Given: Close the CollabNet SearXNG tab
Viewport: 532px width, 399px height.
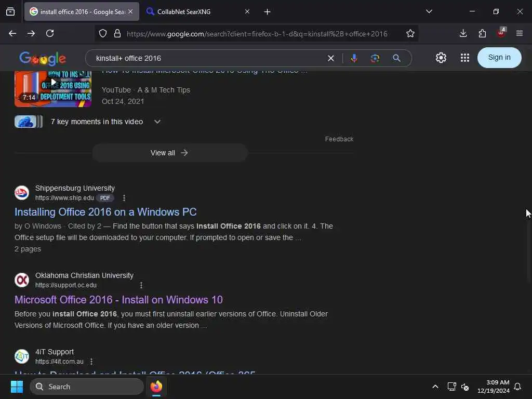Looking at the screenshot, I should pos(247,11).
